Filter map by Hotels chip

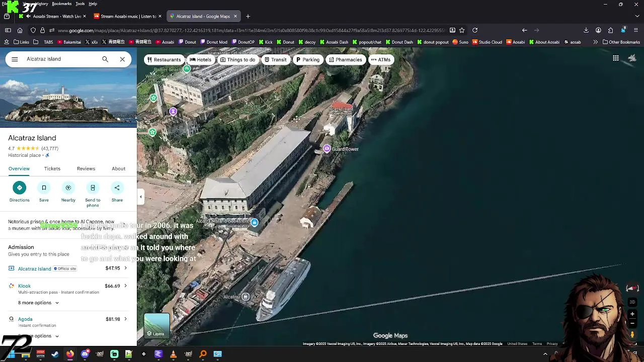coord(200,60)
